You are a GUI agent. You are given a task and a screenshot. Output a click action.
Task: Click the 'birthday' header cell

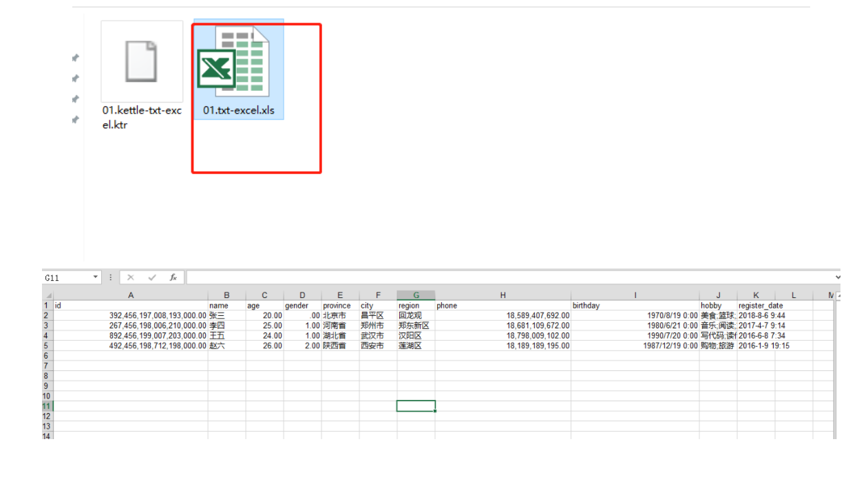pos(635,306)
